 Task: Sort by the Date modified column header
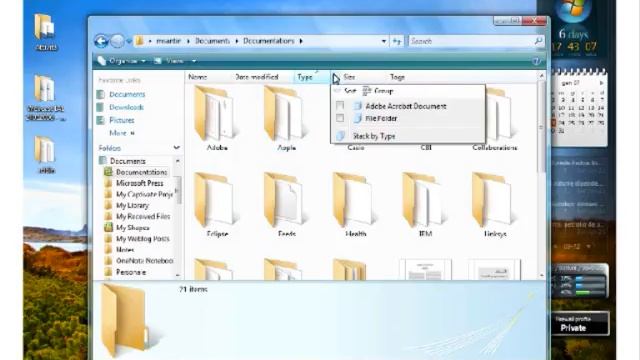[x=257, y=77]
